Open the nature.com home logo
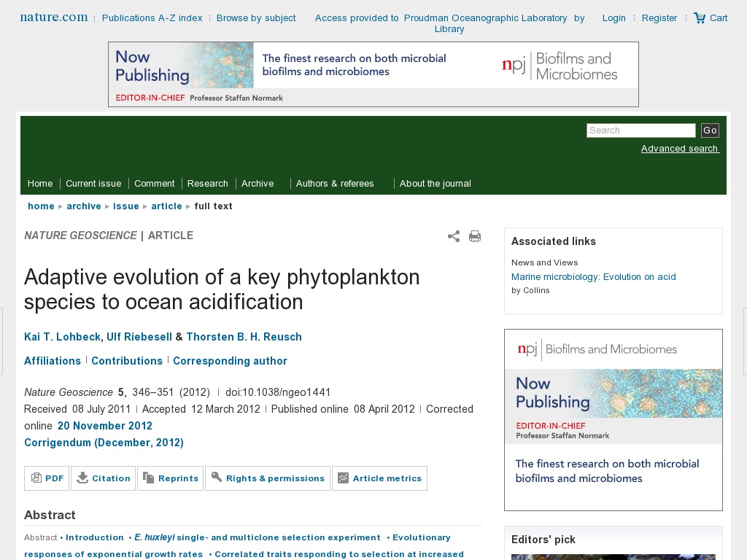 (x=54, y=17)
